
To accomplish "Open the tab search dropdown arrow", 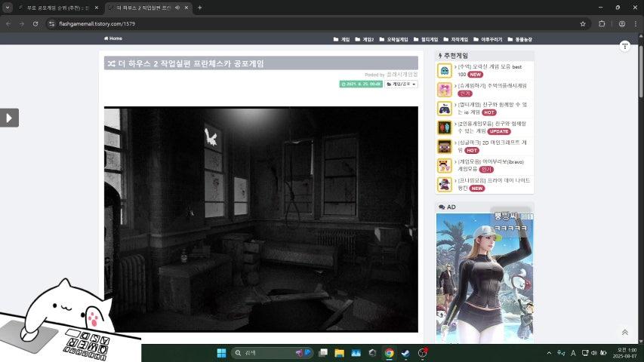I will coord(8,8).
